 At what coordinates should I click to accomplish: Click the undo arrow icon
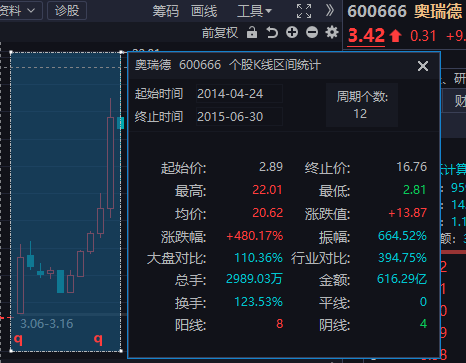coord(272,33)
